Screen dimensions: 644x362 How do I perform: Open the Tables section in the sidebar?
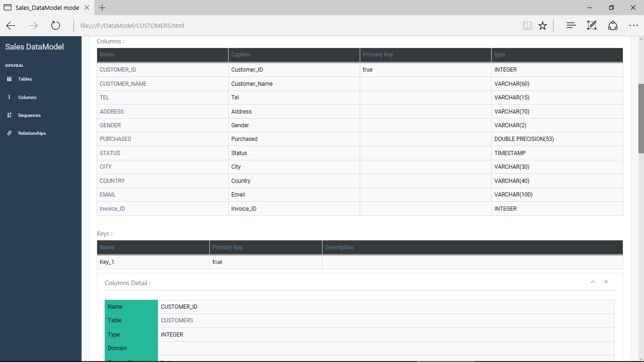(25, 79)
